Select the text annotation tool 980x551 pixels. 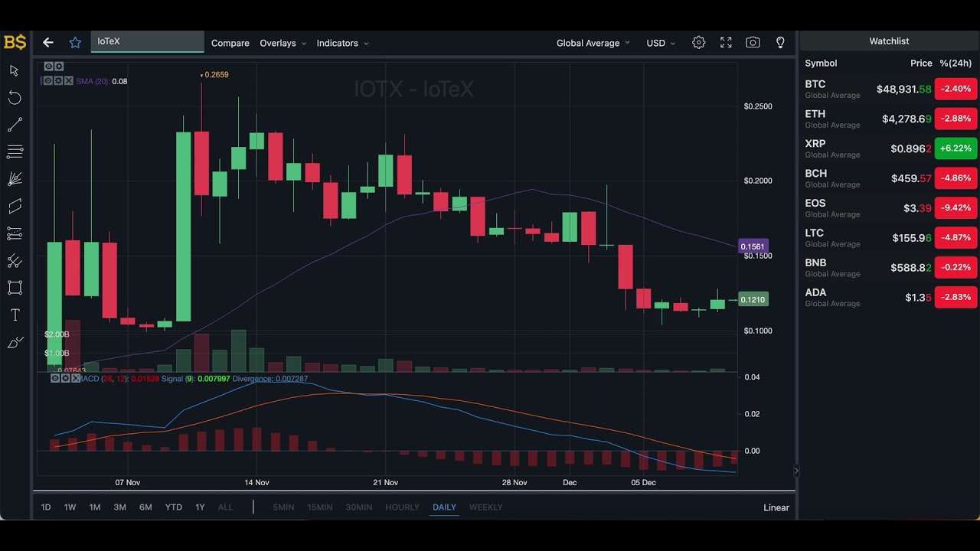15,315
